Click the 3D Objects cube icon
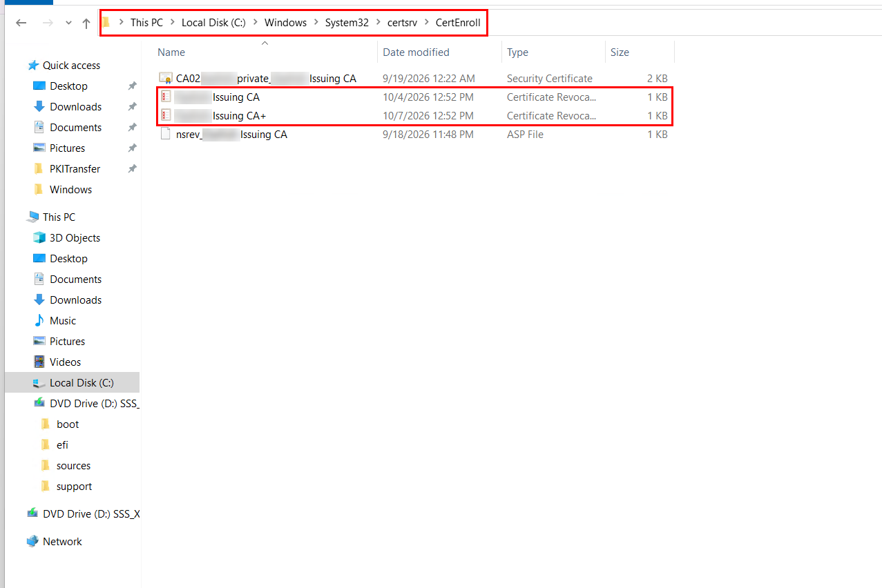The height and width of the screenshot is (588, 882). click(39, 238)
